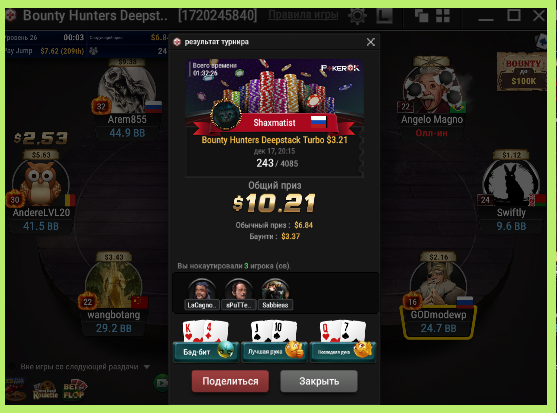Screen dimensions: 557x413
Task: Click the tile windows grid icon
Action: [443, 16]
